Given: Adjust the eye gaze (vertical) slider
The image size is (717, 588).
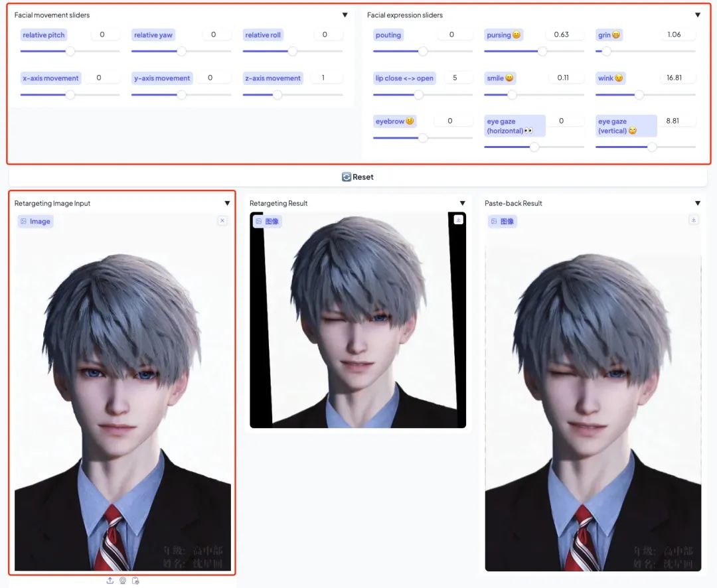Looking at the screenshot, I should pyautogui.click(x=645, y=147).
